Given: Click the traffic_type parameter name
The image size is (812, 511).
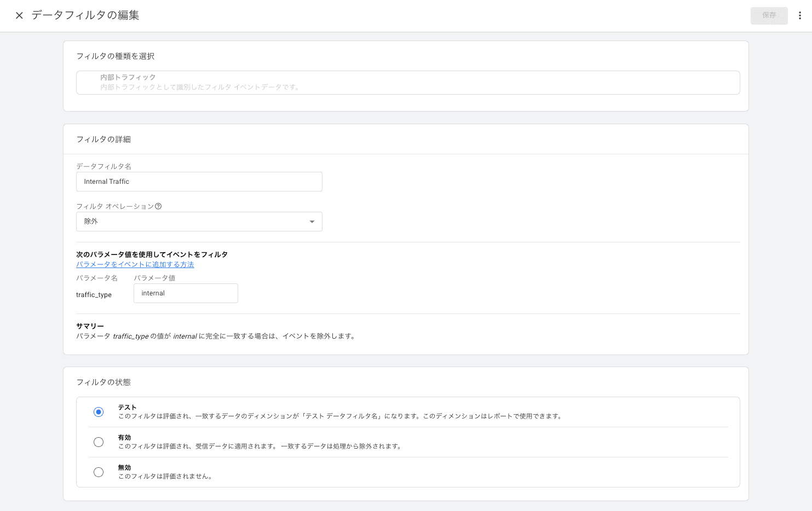Looking at the screenshot, I should 94,295.
